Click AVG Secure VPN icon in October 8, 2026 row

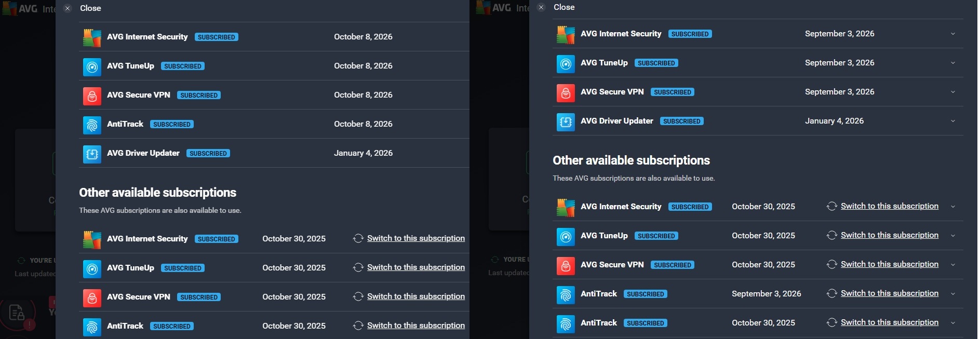(92, 96)
